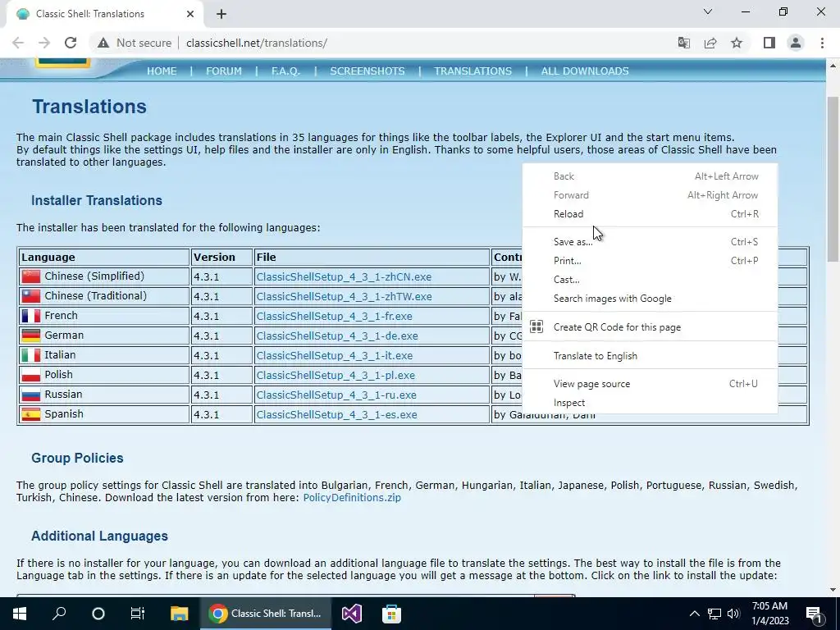The image size is (840, 630).
Task: Click the Cortana circle icon
Action: coord(98,614)
